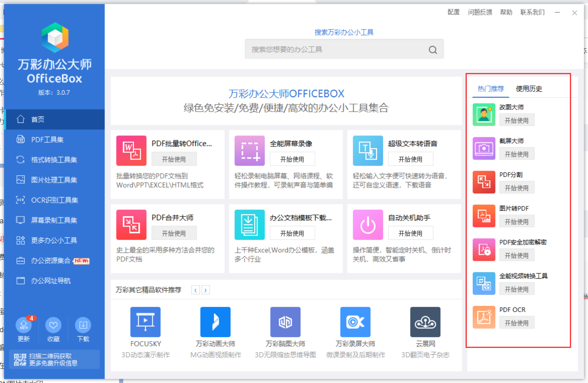
Task: Click 开始使用 under 全能屏幕录像
Action: (x=292, y=159)
